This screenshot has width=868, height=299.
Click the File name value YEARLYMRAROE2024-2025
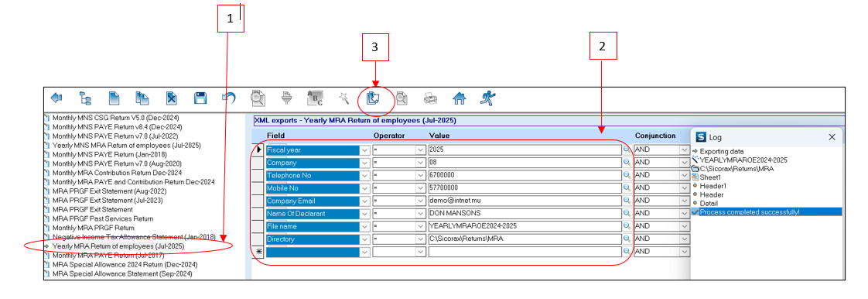click(x=525, y=226)
